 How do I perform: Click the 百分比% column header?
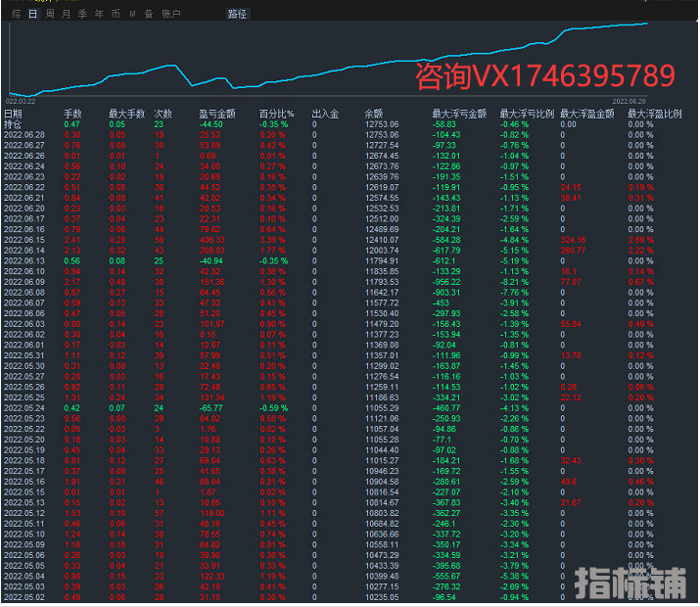275,114
